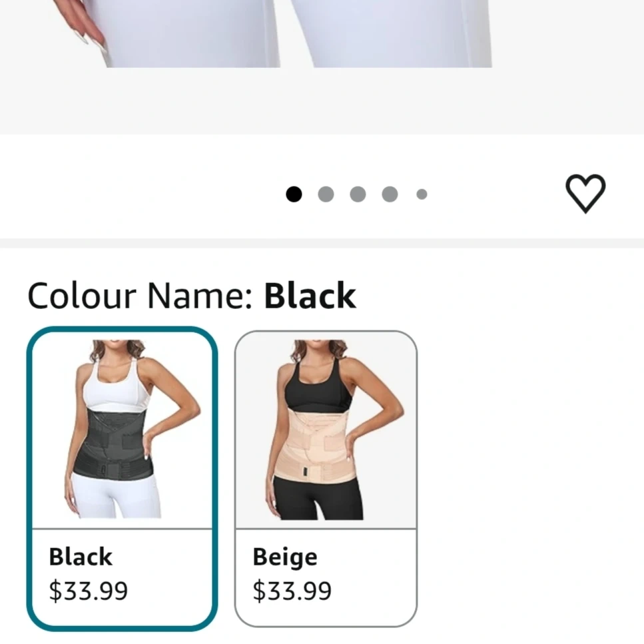Select the Beige colour option card

click(326, 478)
